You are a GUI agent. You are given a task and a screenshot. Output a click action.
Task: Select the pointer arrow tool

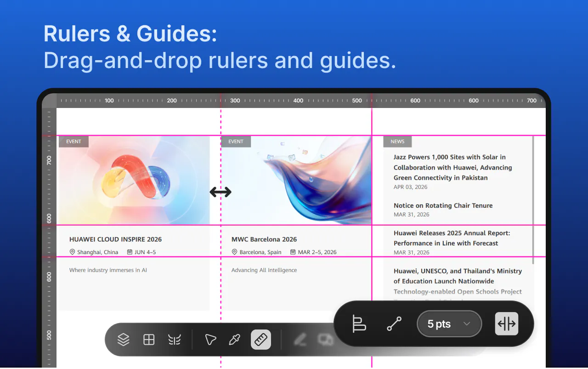(x=210, y=340)
